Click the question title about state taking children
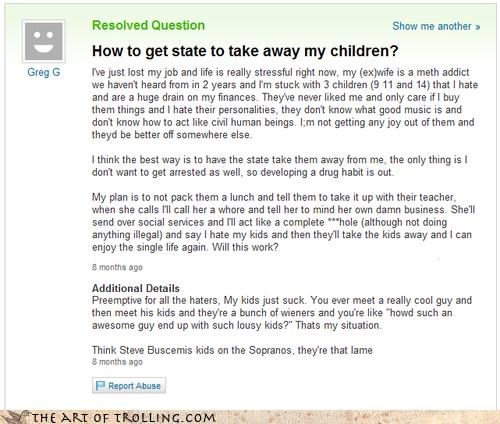 coord(245,51)
